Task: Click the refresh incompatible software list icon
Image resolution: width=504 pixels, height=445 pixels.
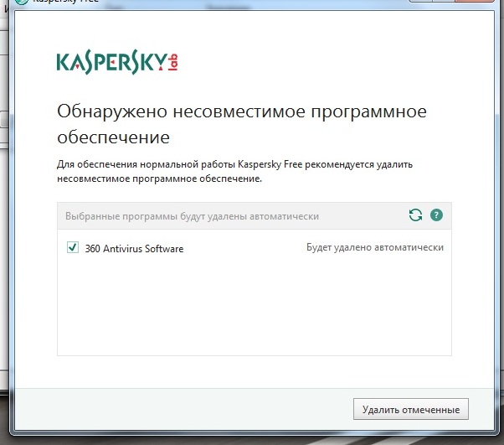Action: click(415, 215)
